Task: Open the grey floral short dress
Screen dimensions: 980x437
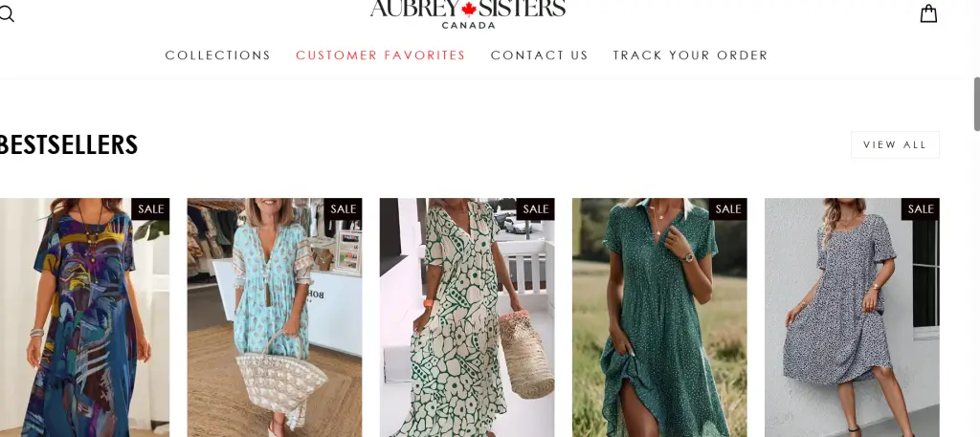Action: click(x=852, y=318)
